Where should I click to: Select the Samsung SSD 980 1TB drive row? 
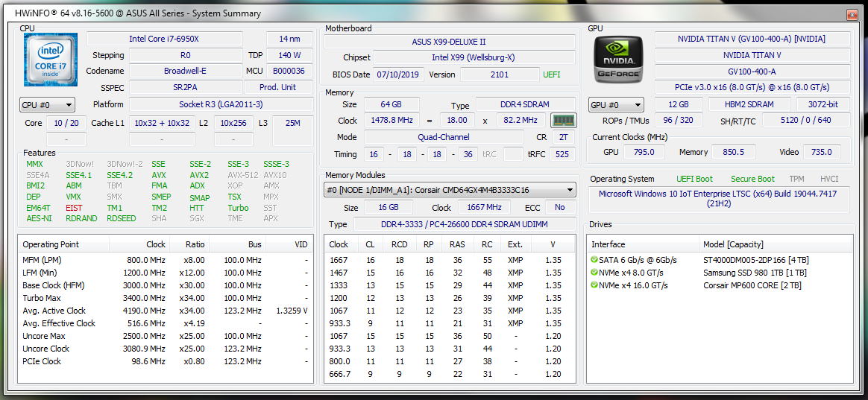[x=719, y=272]
